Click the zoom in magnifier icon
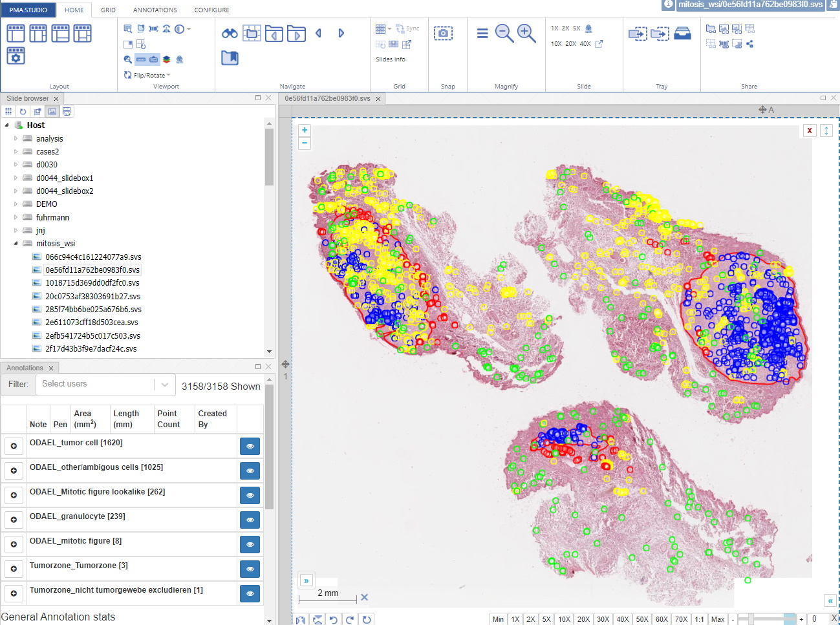Viewport: 840px width, 625px height. (526, 34)
